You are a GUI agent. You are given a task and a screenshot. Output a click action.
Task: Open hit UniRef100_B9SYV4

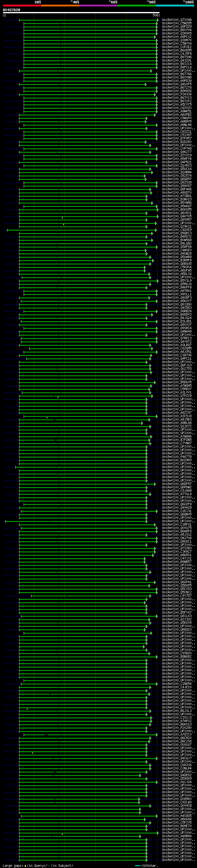[177, 30]
